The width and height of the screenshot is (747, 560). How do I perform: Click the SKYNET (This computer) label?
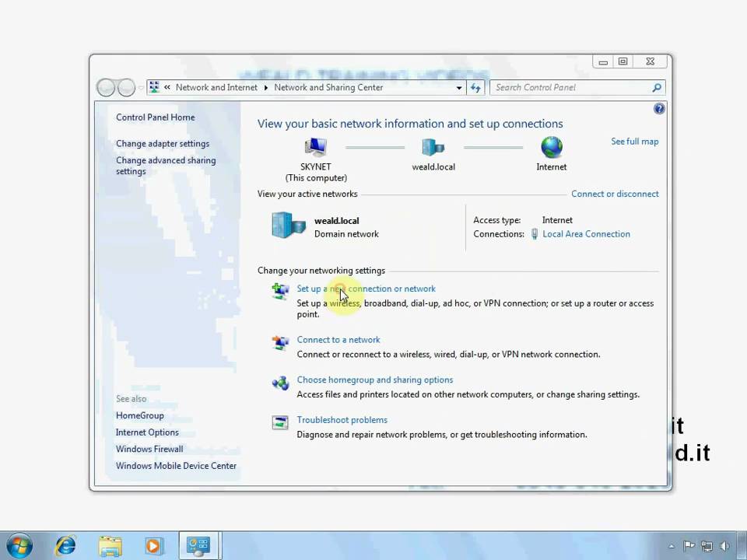point(316,172)
